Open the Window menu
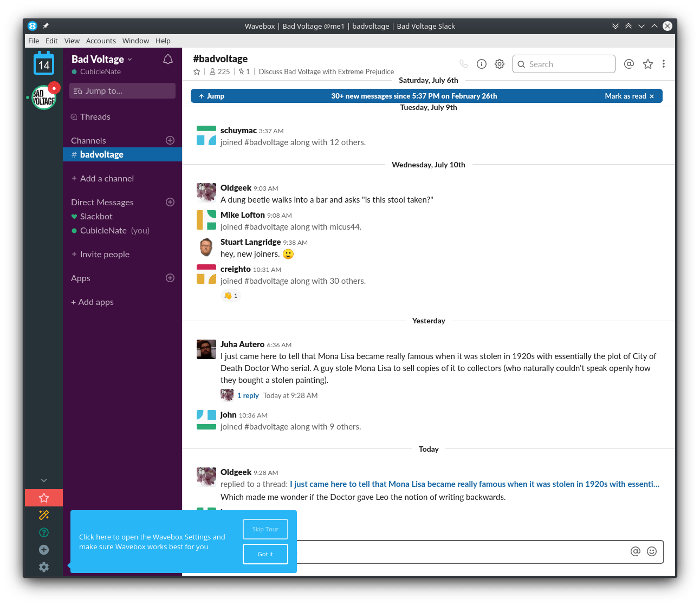The height and width of the screenshot is (605, 700). click(135, 41)
